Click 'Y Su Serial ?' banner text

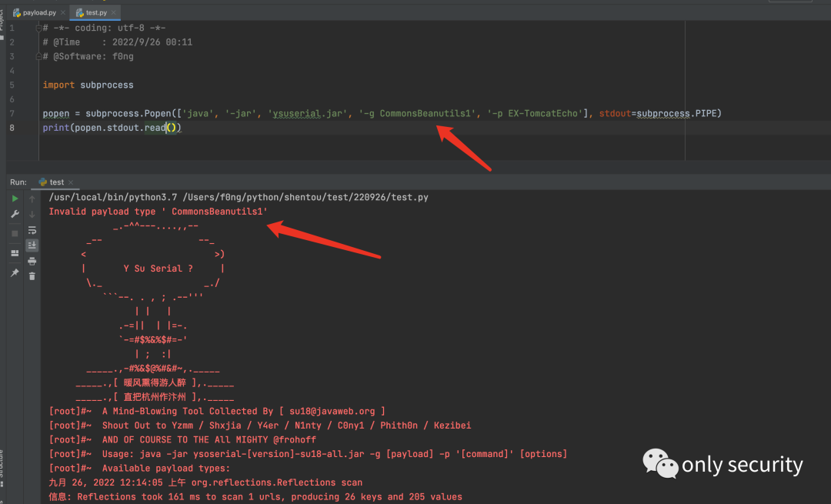[x=158, y=269]
